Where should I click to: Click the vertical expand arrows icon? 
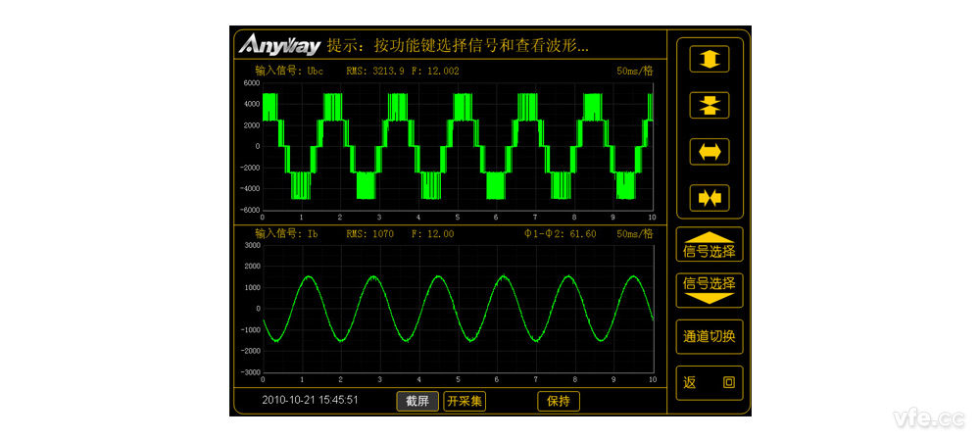point(710,59)
